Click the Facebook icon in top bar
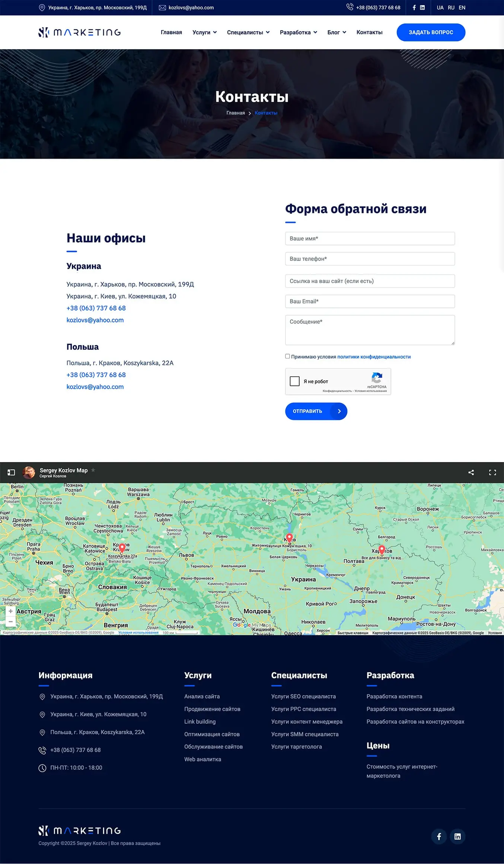 point(414,7)
